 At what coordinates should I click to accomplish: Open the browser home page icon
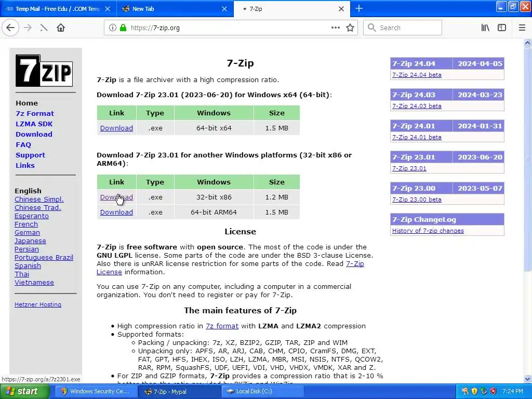coord(61,28)
